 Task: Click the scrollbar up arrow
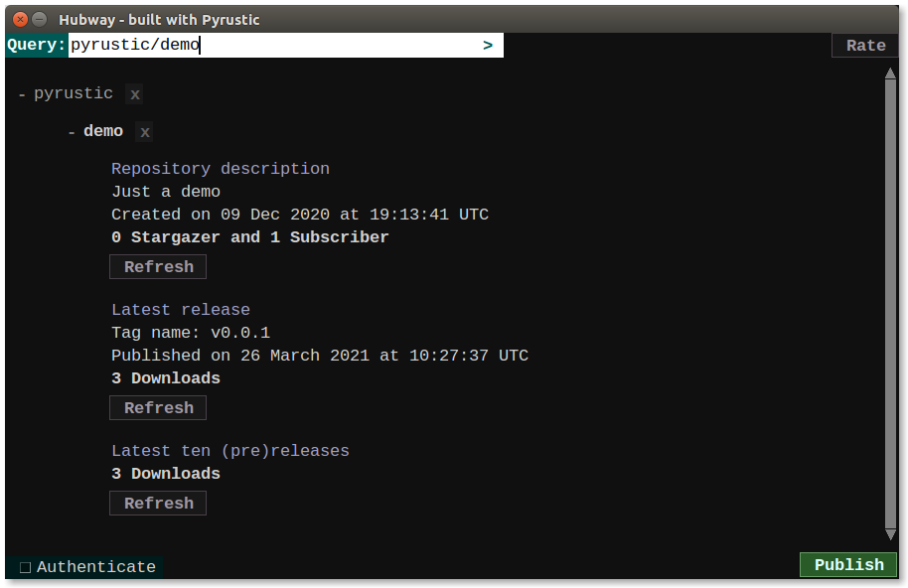[890, 74]
